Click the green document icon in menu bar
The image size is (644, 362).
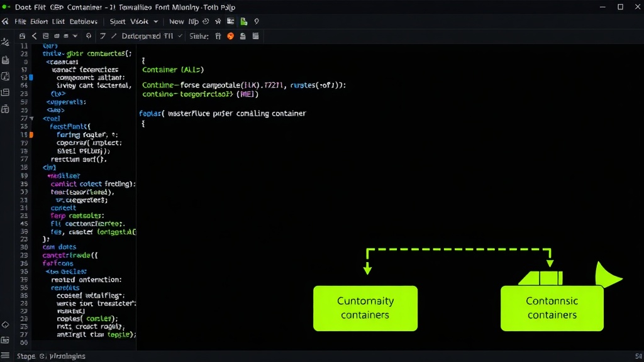pos(244,21)
